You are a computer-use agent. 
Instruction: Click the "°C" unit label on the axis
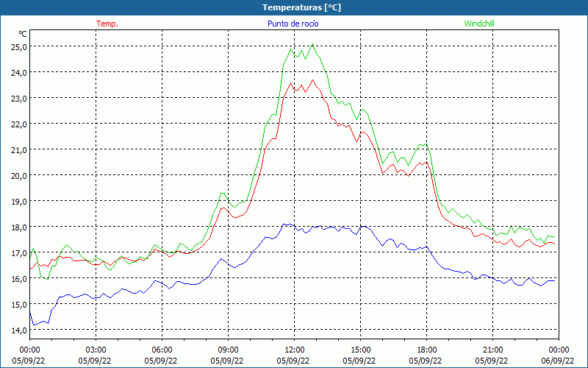(23, 34)
